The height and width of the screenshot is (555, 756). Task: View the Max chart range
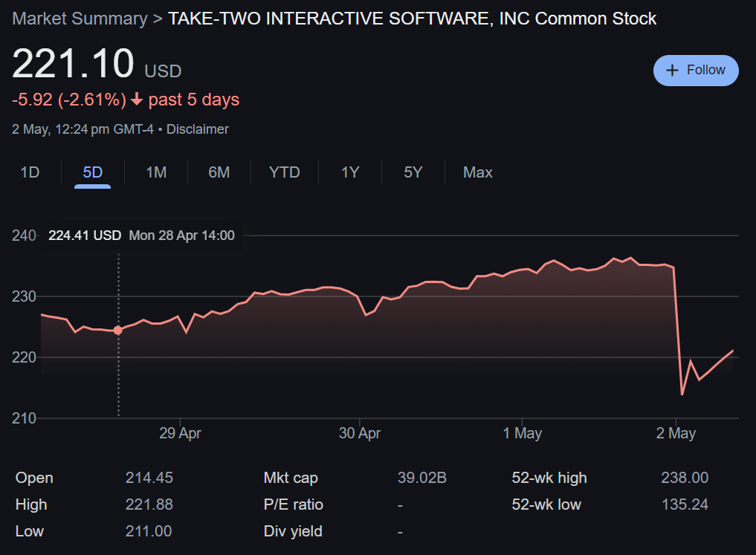click(477, 172)
